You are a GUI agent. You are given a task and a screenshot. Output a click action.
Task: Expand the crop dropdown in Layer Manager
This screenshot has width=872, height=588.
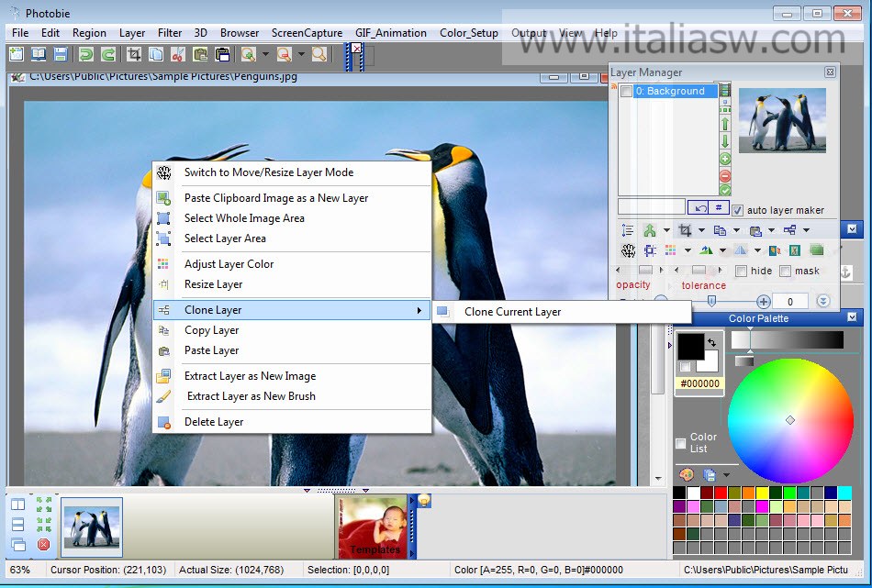[701, 230]
